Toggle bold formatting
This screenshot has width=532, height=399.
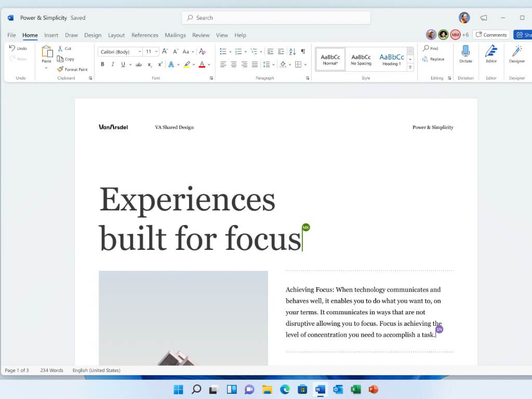tap(102, 64)
